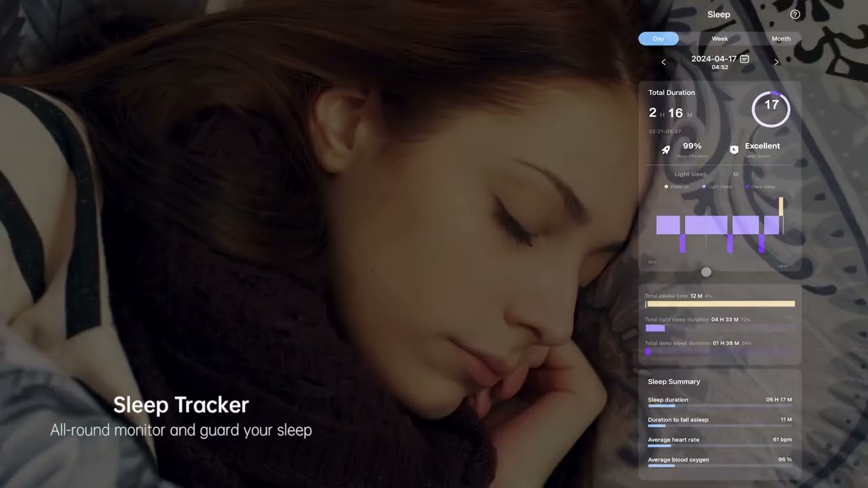This screenshot has height=488, width=868.
Task: Click the Sleep page title
Action: [x=719, y=14]
